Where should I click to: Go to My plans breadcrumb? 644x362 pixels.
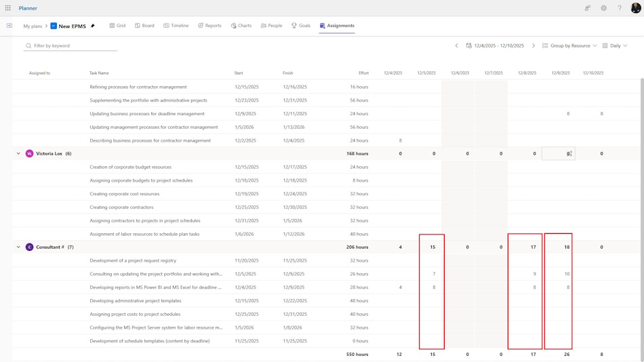click(33, 26)
